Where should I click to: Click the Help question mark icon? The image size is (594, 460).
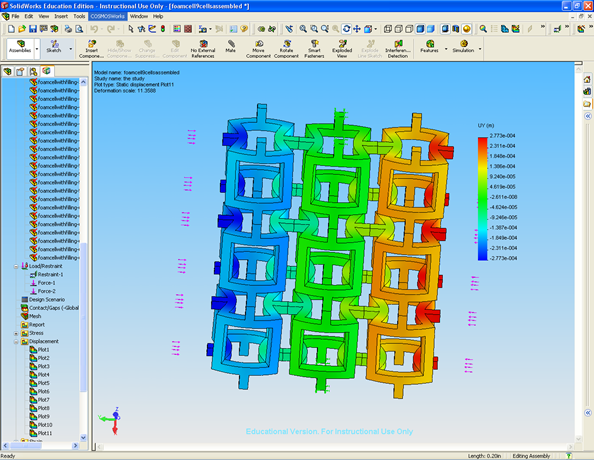244,29
